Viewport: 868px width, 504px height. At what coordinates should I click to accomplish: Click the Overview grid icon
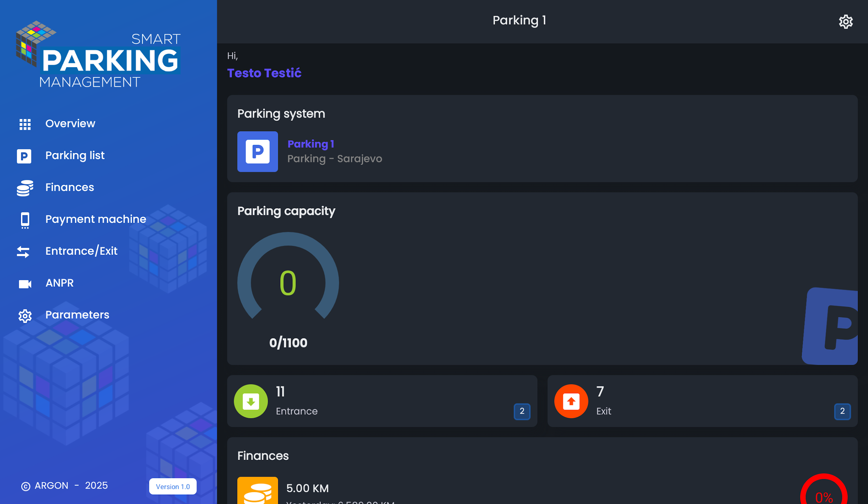(x=25, y=124)
